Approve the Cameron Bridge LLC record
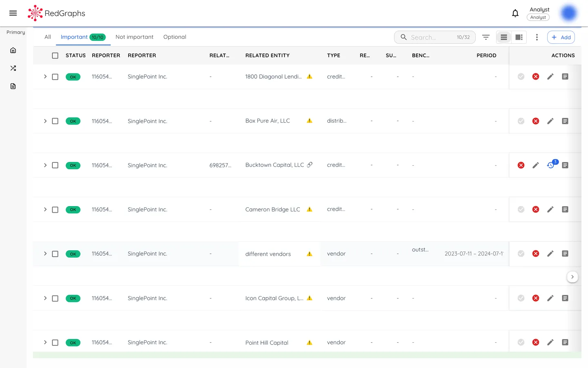The width and height of the screenshot is (588, 368). click(521, 209)
